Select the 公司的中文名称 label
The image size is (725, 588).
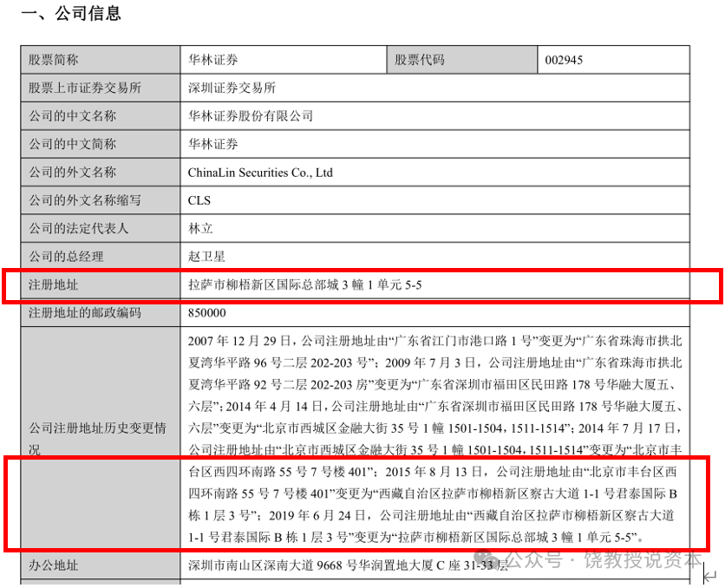coord(72,116)
